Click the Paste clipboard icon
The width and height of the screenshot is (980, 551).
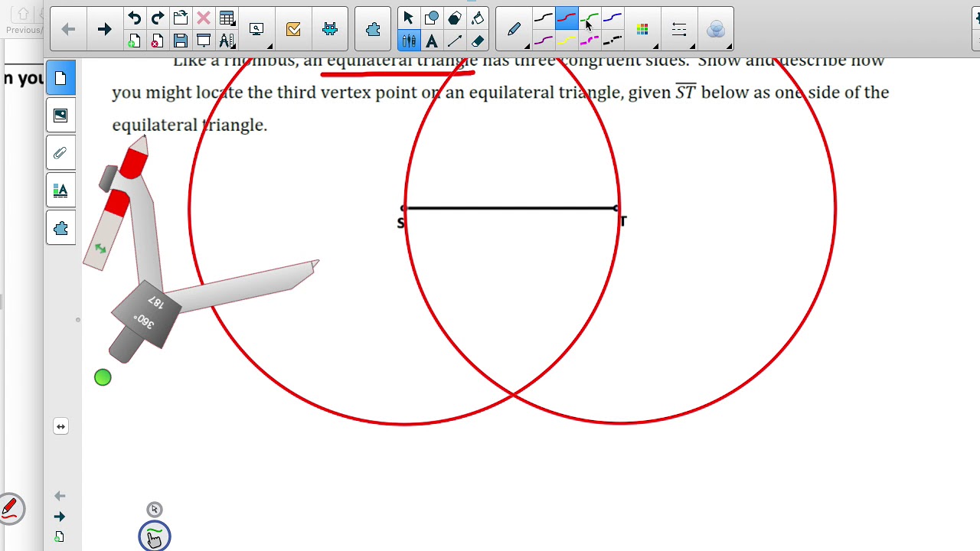coord(181,18)
